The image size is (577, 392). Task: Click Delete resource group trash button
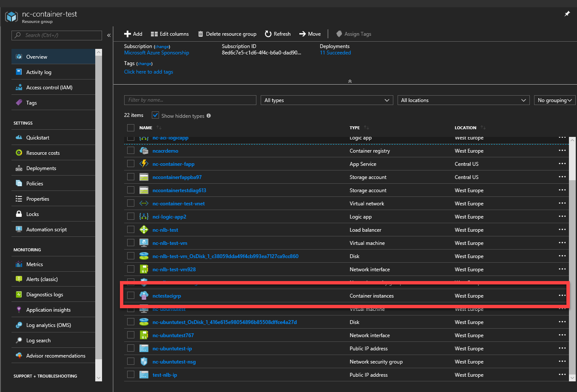point(227,34)
